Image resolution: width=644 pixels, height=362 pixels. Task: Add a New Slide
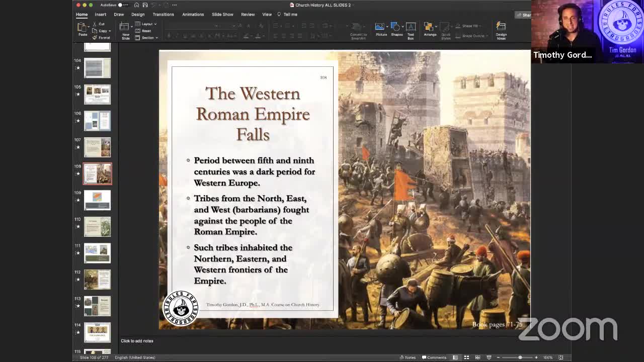pos(125,31)
